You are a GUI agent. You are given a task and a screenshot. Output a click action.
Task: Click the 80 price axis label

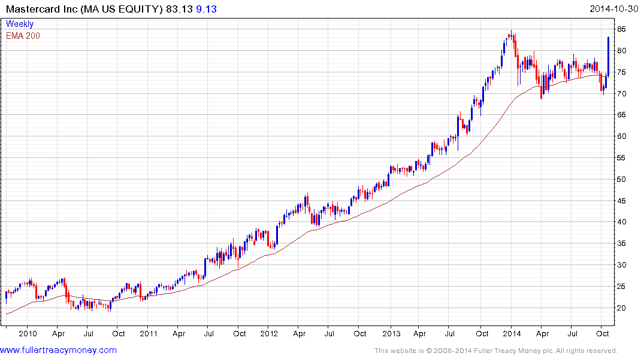(x=621, y=50)
